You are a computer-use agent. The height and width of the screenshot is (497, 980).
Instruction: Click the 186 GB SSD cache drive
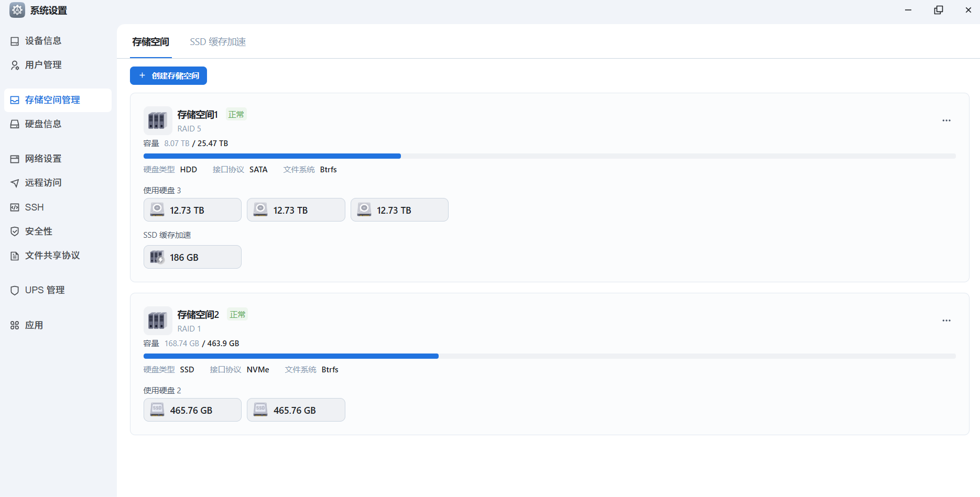pos(192,257)
